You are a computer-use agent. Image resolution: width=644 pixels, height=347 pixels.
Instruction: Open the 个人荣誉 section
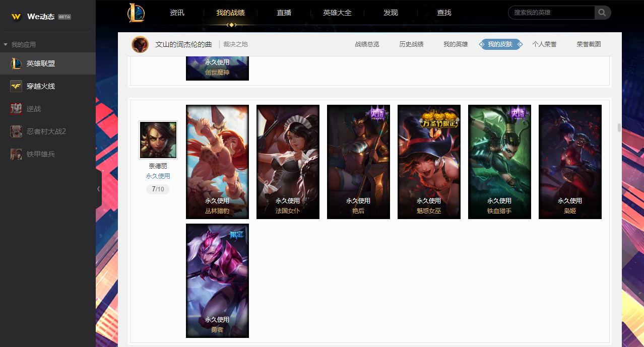pyautogui.click(x=544, y=44)
